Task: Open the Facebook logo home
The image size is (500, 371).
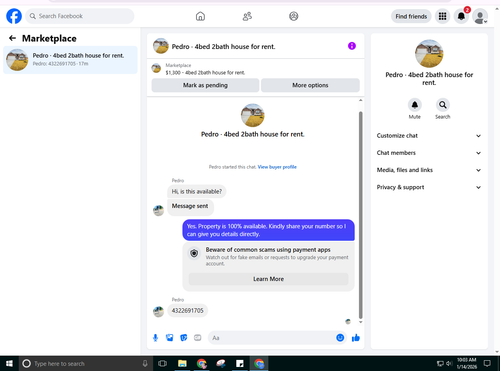Action: 14,16
